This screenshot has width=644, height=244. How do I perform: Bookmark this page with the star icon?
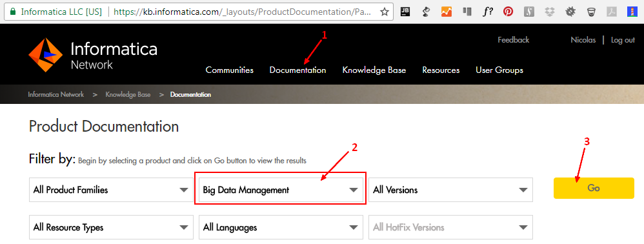[384, 12]
